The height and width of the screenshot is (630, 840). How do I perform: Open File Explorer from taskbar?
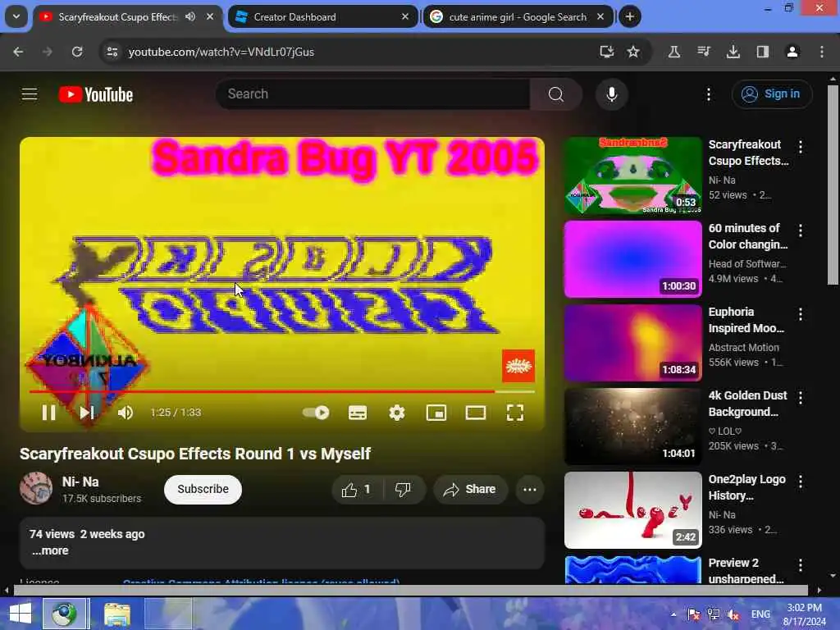(x=117, y=614)
